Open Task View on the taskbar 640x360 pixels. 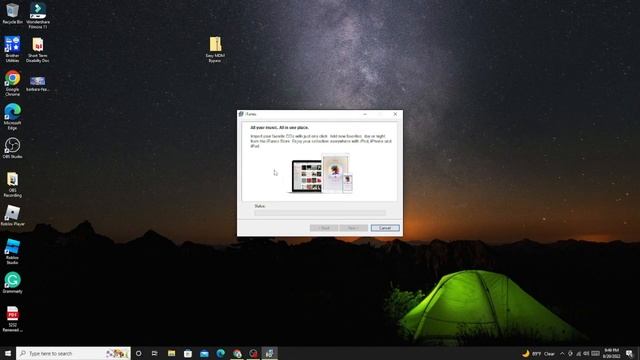(x=155, y=353)
